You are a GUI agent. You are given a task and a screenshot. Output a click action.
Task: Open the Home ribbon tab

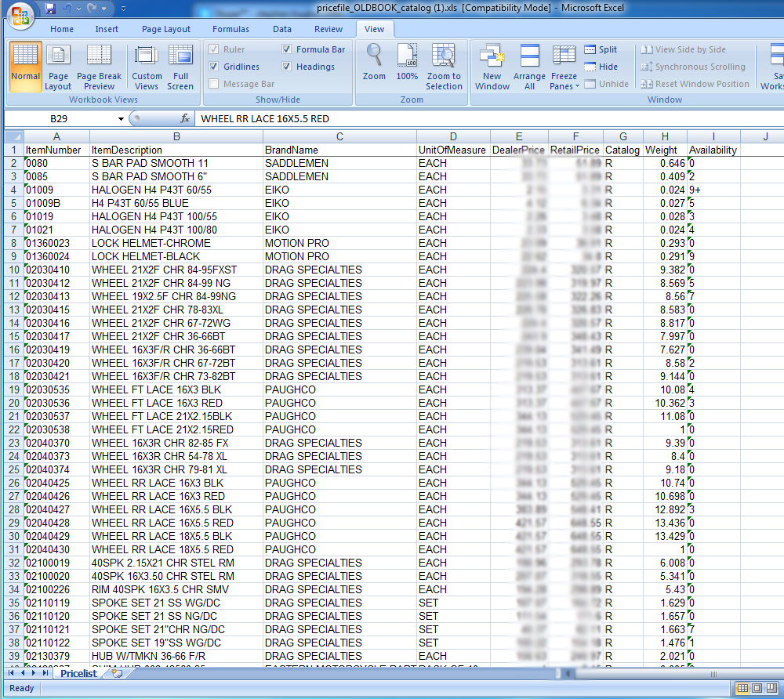coord(62,29)
